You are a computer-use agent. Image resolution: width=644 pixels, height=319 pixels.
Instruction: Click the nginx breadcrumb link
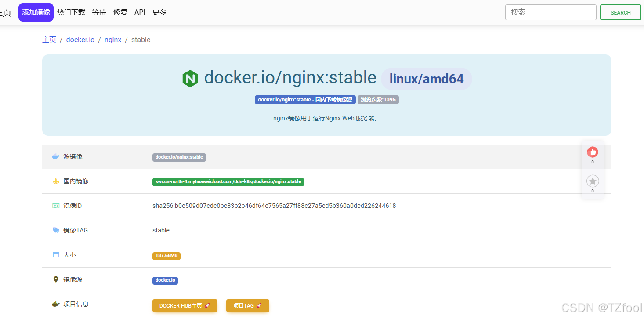(113, 40)
